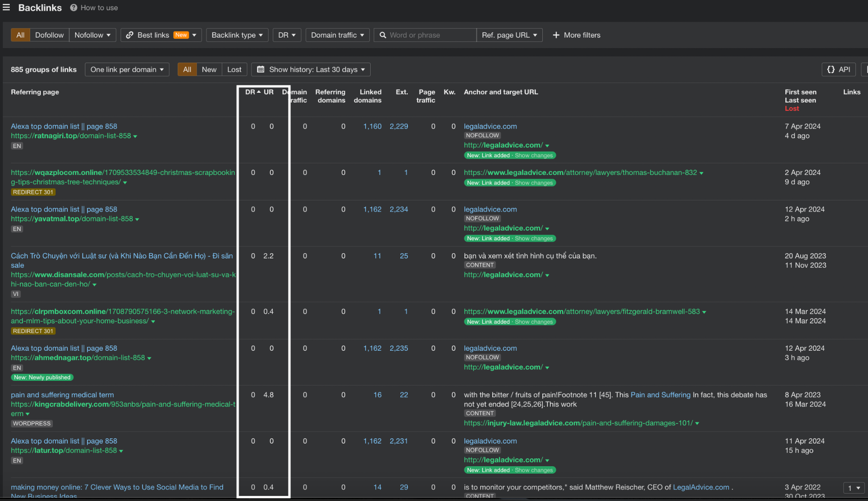Click the search magnifier icon

(x=383, y=35)
